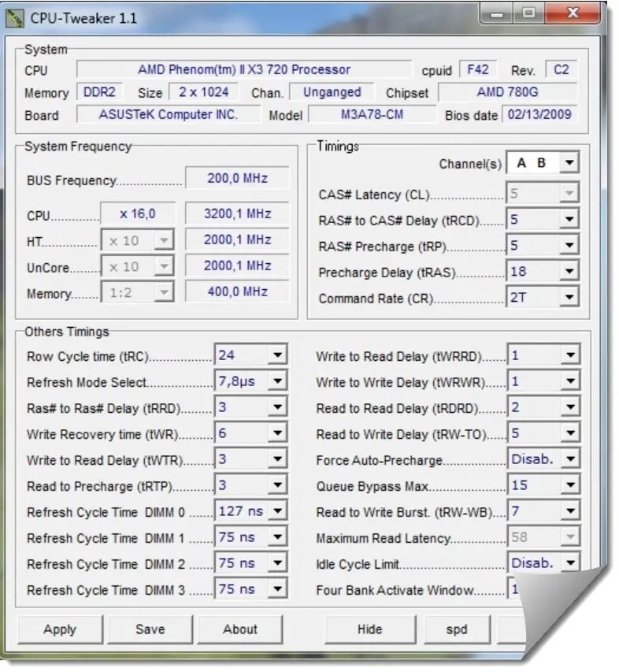The image size is (619, 672).
Task: Expand the Force Auto-Precharge dropdown
Action: point(543,459)
